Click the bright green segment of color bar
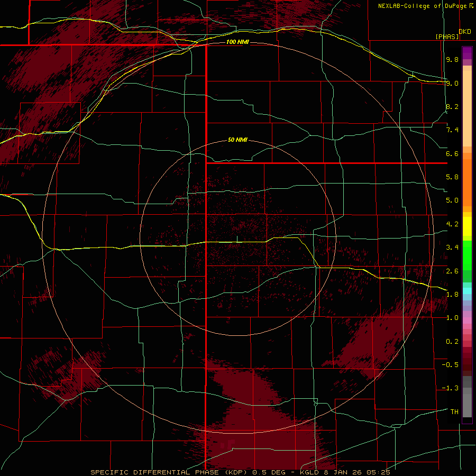 (467, 255)
